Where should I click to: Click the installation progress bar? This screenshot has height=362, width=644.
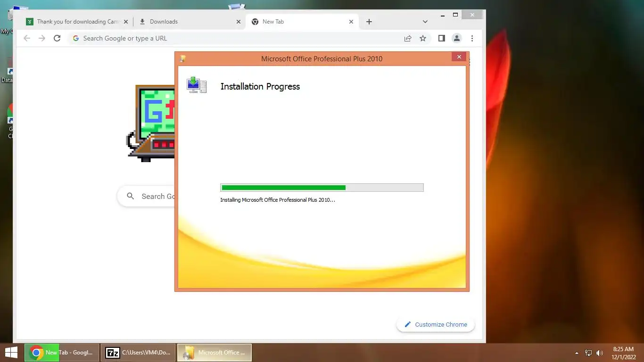(x=322, y=188)
